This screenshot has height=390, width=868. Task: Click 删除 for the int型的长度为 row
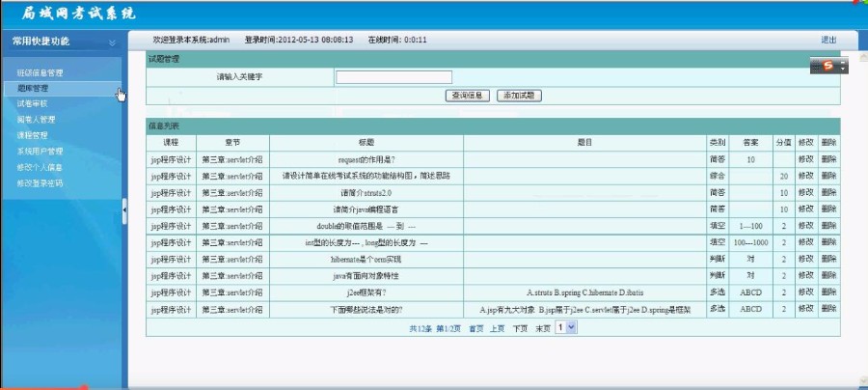pos(828,242)
